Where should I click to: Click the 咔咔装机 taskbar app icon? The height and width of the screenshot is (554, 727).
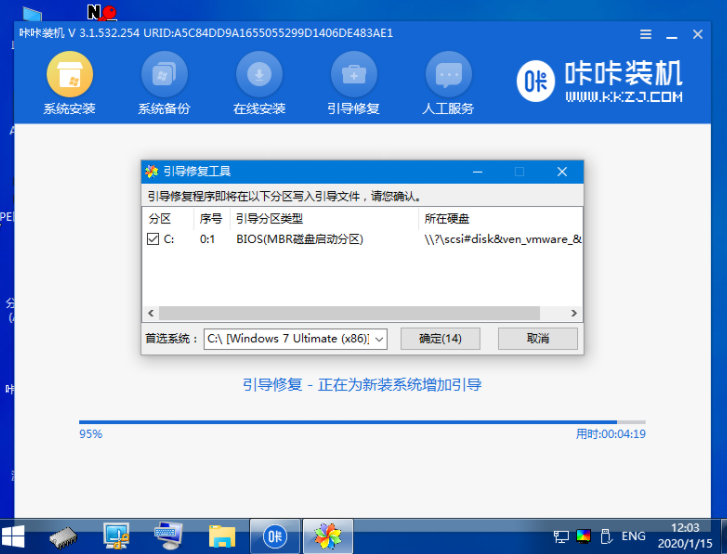(274, 535)
